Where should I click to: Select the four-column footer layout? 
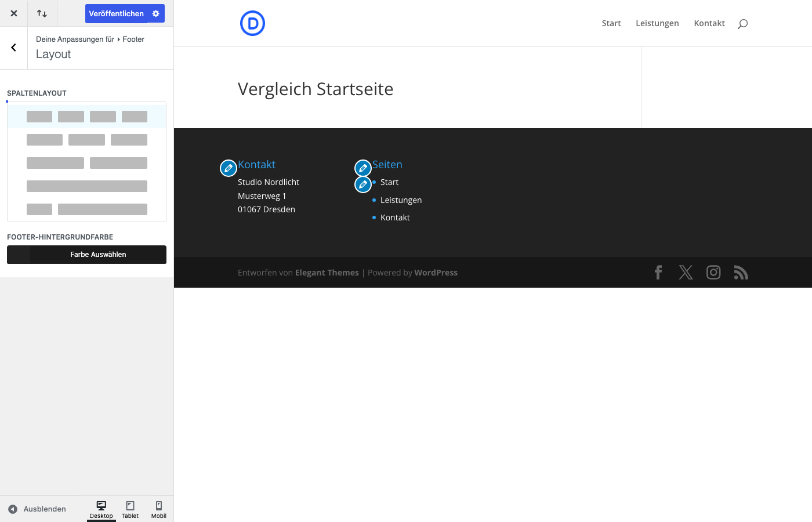[87, 117]
